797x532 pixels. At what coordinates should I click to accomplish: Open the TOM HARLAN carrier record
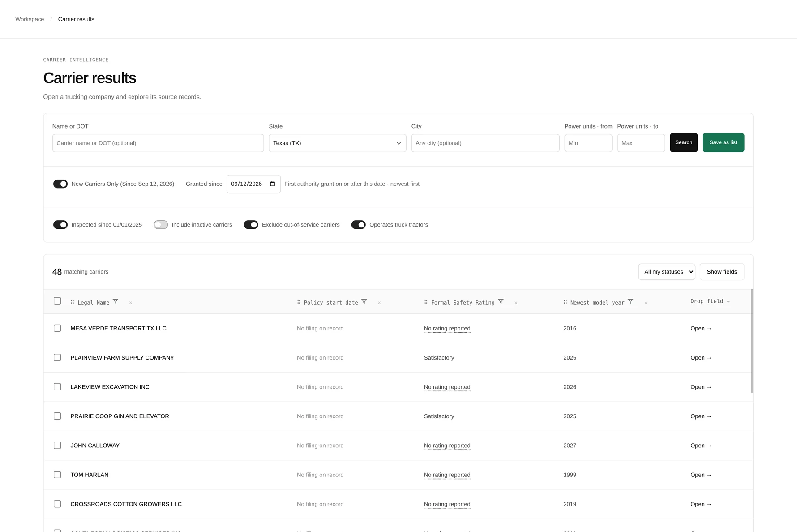pos(701,475)
